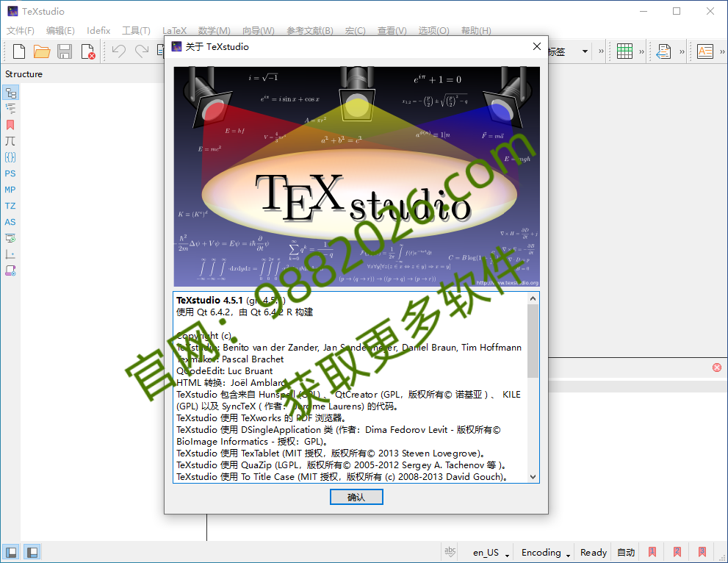Open the 标签 dropdown arrow
728x563 pixels.
pyautogui.click(x=585, y=51)
